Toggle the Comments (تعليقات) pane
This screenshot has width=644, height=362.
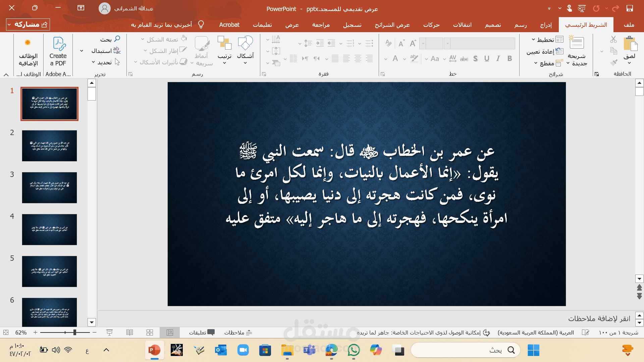[x=202, y=333]
